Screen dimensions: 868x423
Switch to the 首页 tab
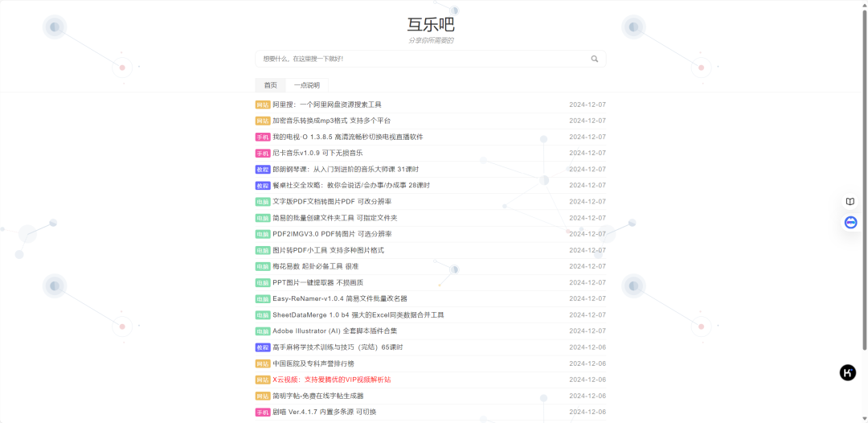click(270, 85)
